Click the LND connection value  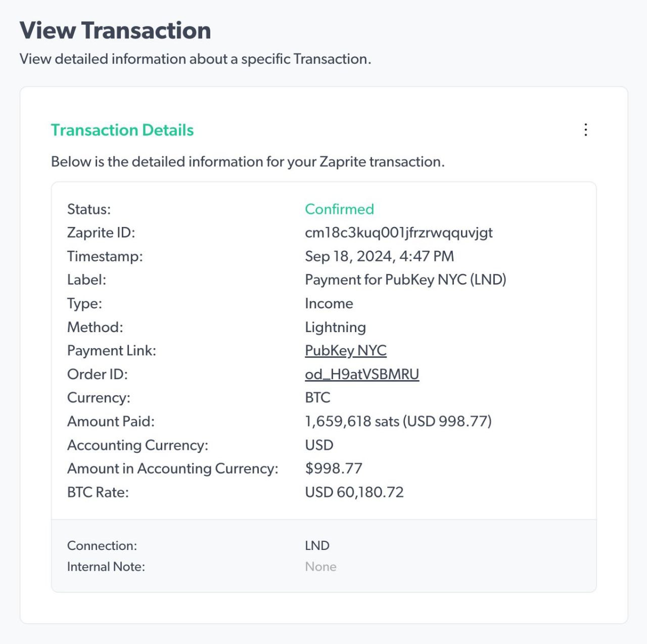point(317,545)
